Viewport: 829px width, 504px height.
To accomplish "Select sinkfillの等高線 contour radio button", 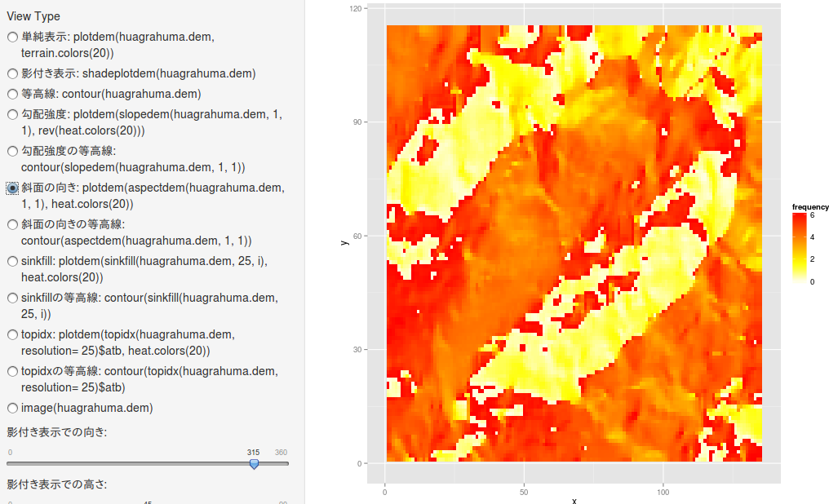I will (x=12, y=298).
